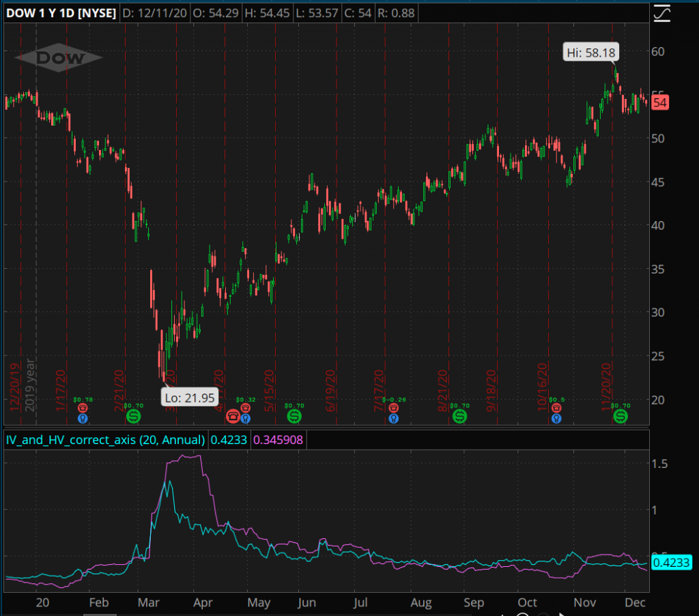The width and height of the screenshot is (699, 616).
Task: Click the Sep label on time axis
Action: pos(474,602)
